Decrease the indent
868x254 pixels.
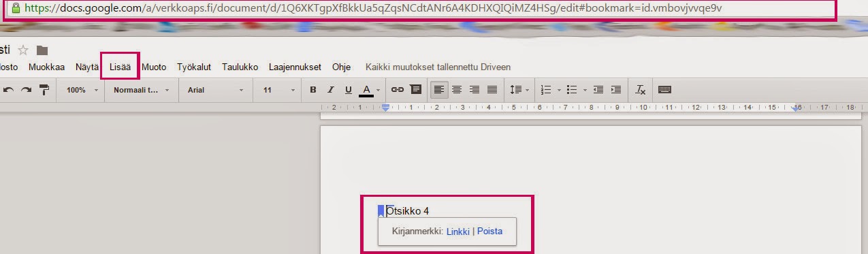[x=598, y=90]
